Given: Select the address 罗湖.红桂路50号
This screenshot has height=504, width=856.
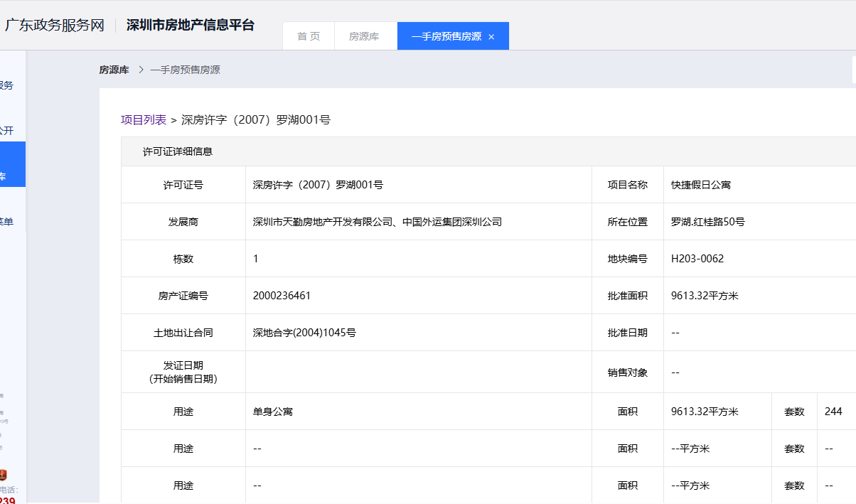Looking at the screenshot, I should (708, 222).
